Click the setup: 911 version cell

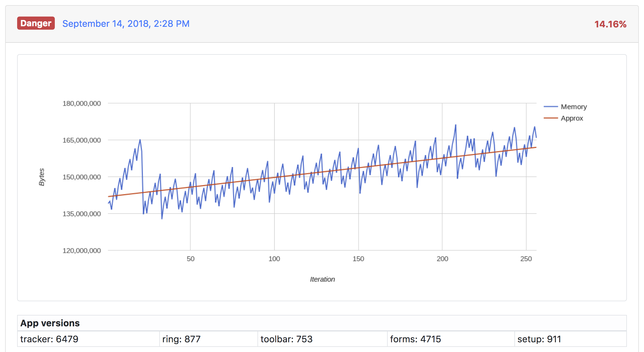(x=539, y=339)
